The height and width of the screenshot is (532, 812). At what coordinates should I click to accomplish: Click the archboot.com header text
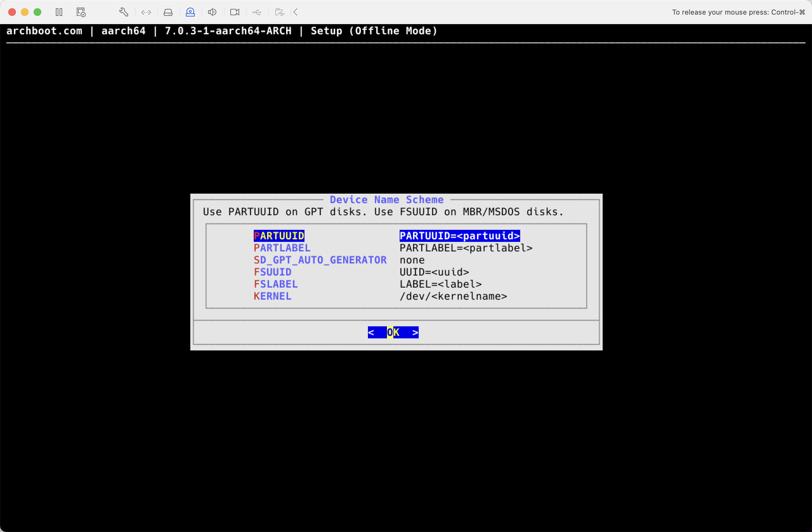coord(44,31)
